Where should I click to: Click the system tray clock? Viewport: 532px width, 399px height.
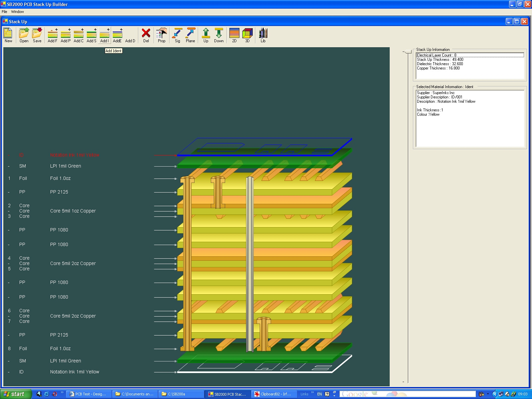523,394
